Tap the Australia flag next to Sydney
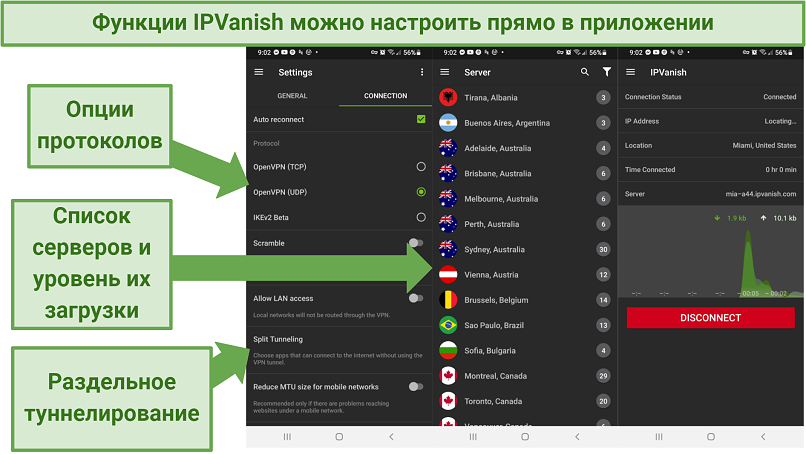 click(448, 249)
